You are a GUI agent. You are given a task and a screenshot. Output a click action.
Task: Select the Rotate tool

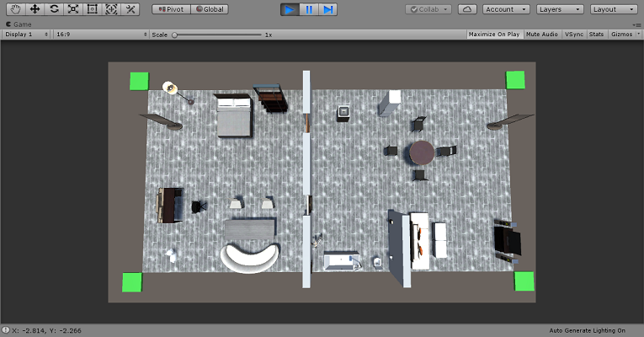(x=54, y=9)
